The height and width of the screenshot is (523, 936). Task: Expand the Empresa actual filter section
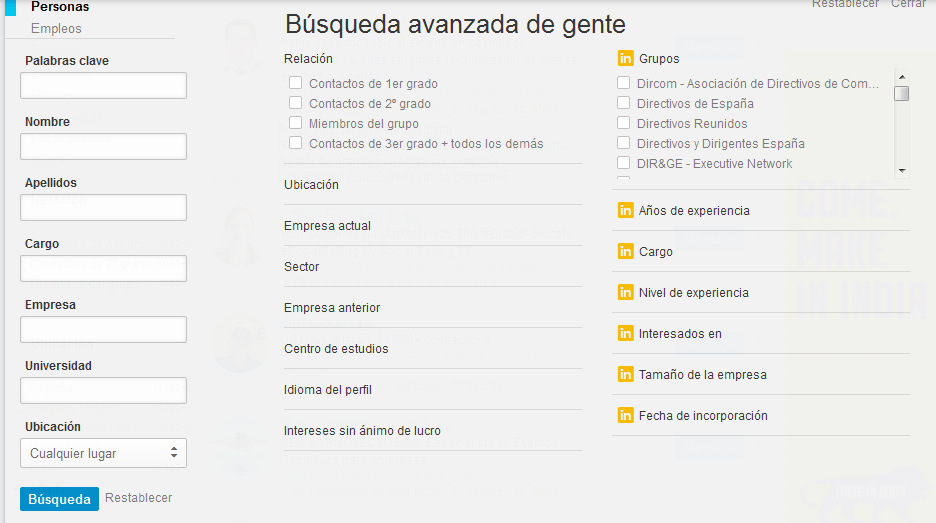pos(327,226)
